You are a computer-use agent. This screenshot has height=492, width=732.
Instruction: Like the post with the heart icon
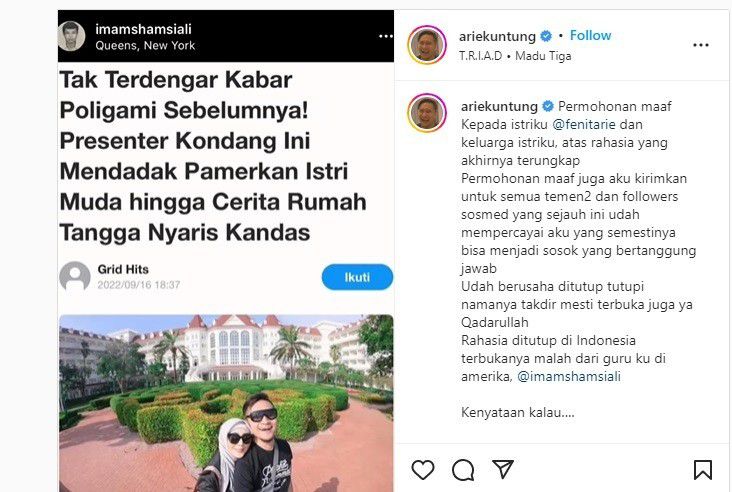coord(423,469)
